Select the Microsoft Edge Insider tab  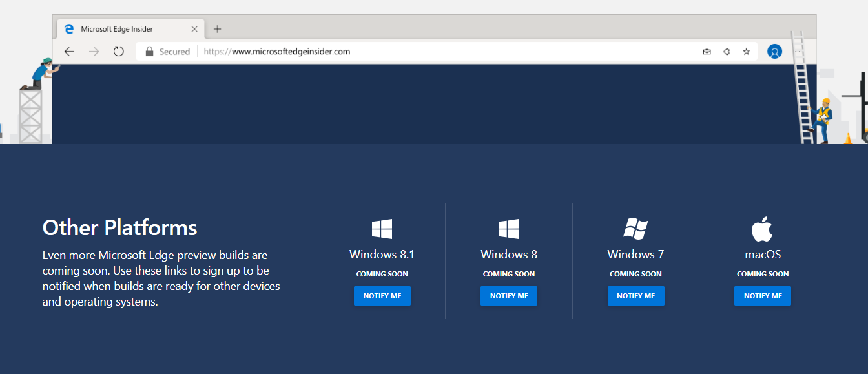tap(131, 29)
